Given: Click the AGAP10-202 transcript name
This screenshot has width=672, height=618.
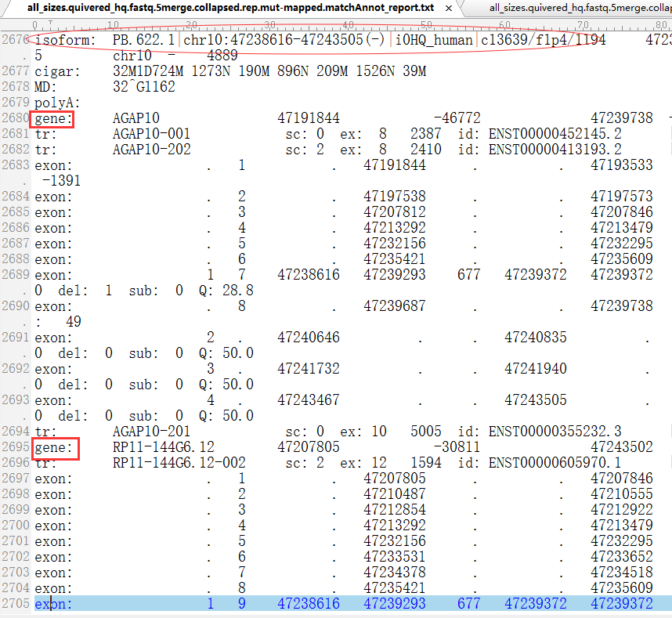Looking at the screenshot, I should [151, 149].
